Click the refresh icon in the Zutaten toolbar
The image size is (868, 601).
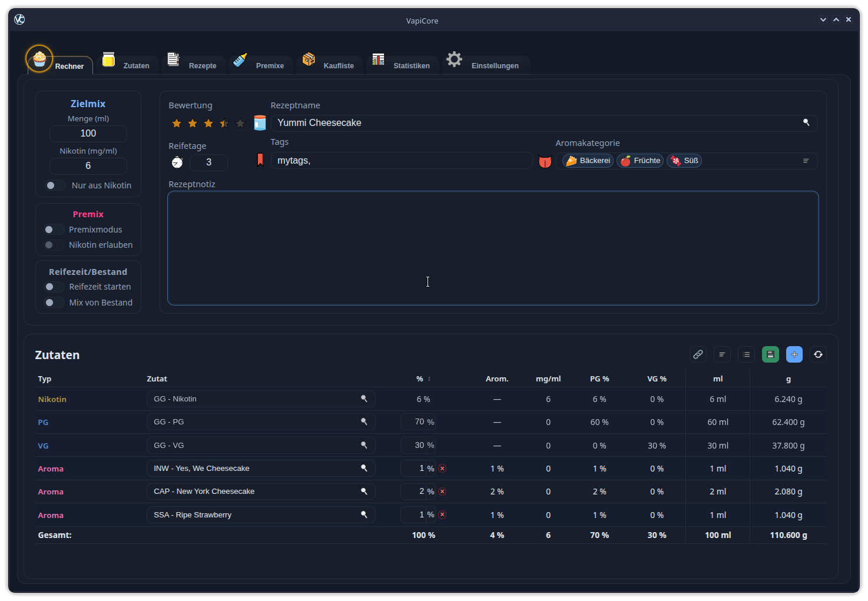pos(818,354)
